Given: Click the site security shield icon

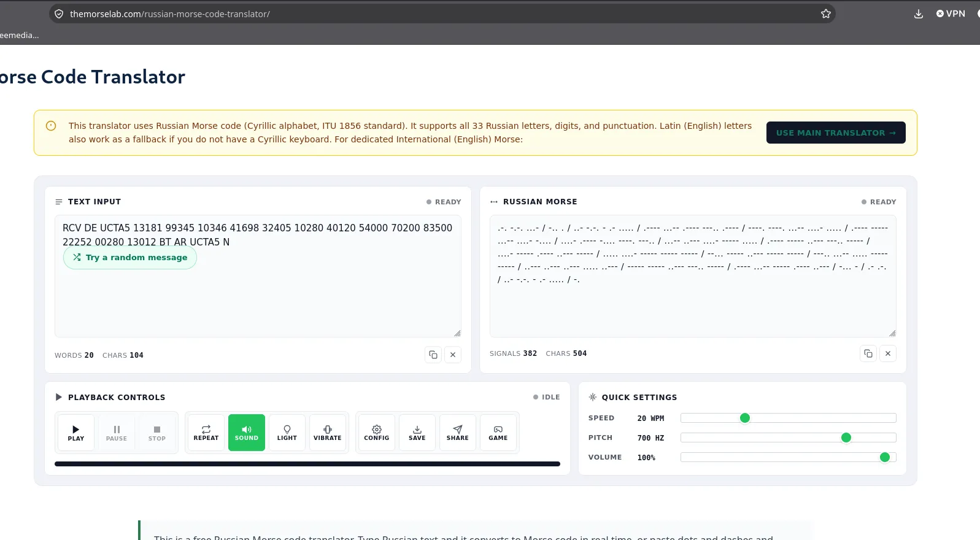Looking at the screenshot, I should 59,13.
